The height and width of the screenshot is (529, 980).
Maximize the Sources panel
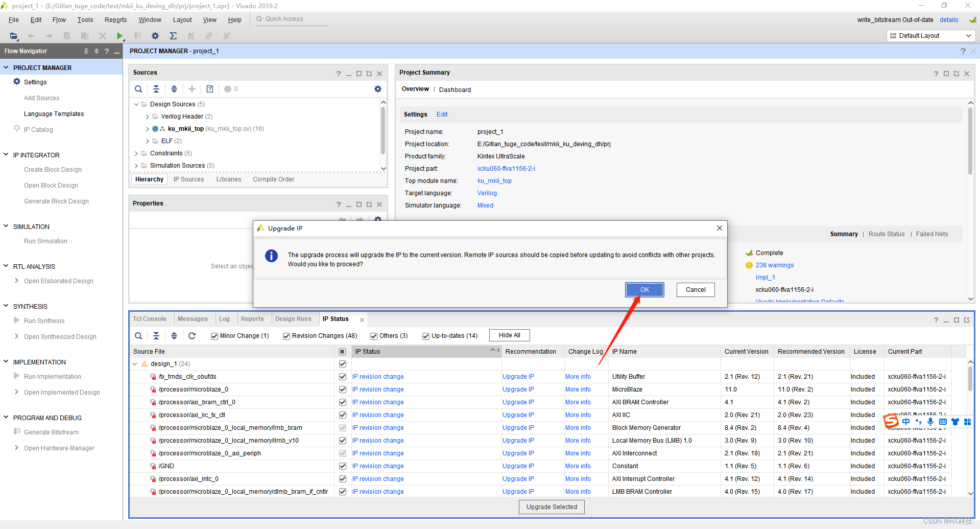click(x=359, y=74)
